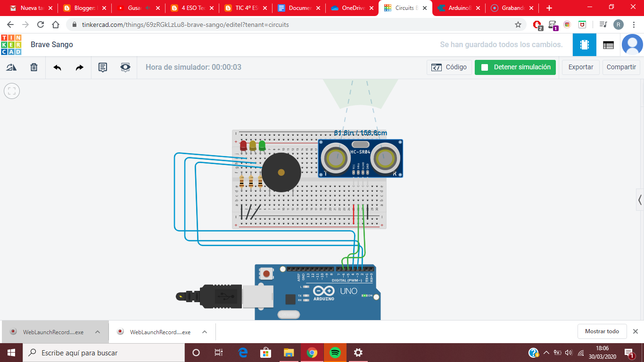
Task: Click Mostrar todo downloads button
Action: pyautogui.click(x=602, y=331)
